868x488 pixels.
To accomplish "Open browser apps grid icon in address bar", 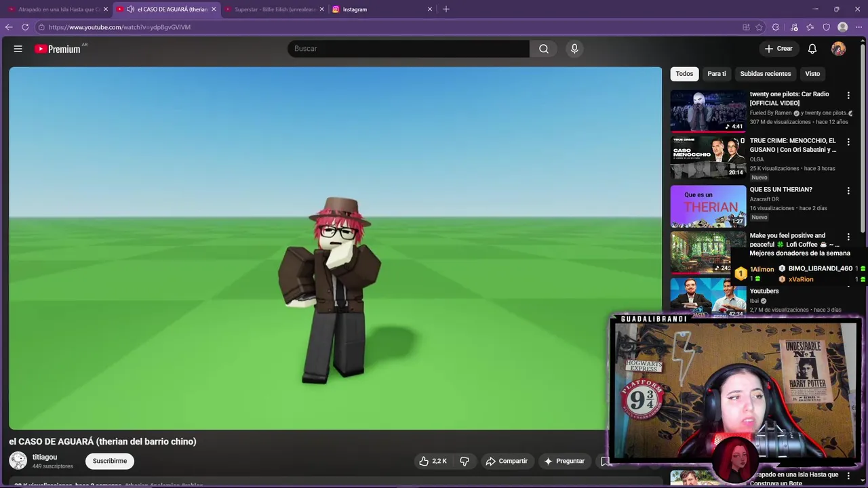I will tap(746, 27).
